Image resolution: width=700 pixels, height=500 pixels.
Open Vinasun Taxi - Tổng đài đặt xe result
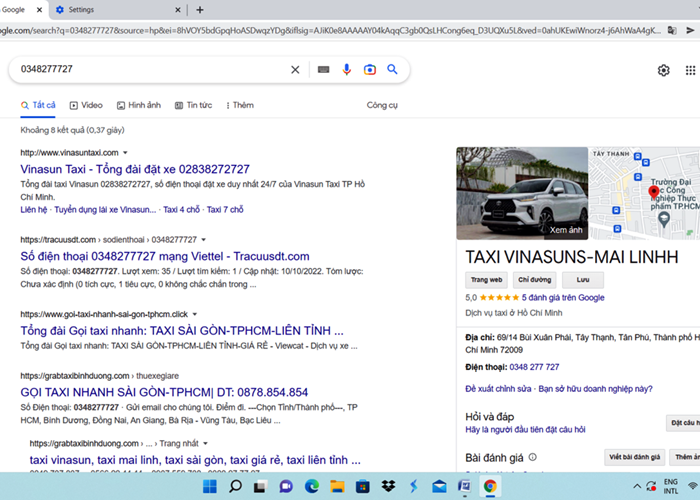tap(135, 169)
